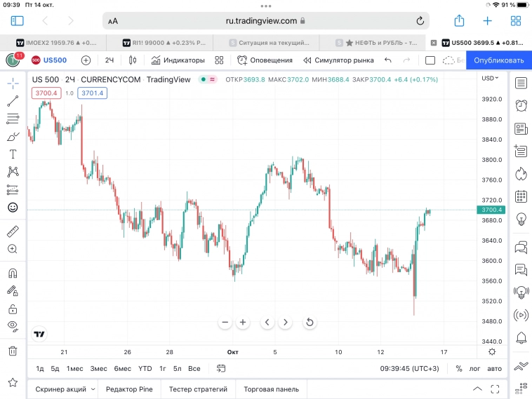Toggle visibility of all drawings eye icon
This screenshot has height=399, width=532.
click(x=13, y=325)
